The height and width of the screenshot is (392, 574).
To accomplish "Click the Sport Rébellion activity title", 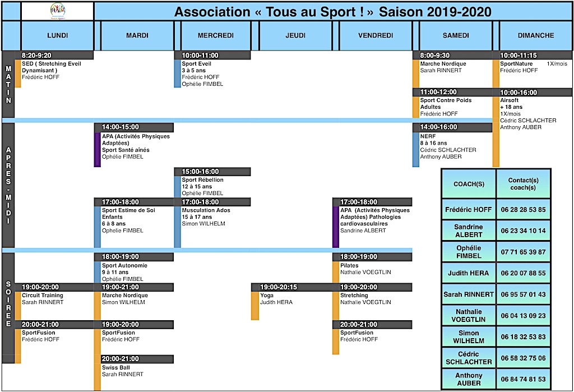I will pyautogui.click(x=202, y=180).
